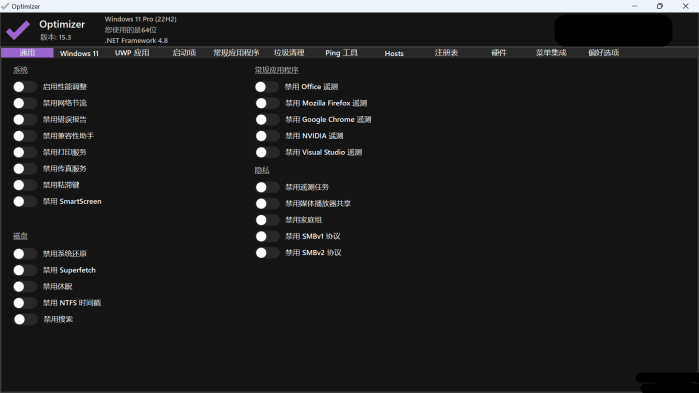Enable the 禁用打印服务 switch
The height and width of the screenshot is (393, 699).
tap(25, 152)
